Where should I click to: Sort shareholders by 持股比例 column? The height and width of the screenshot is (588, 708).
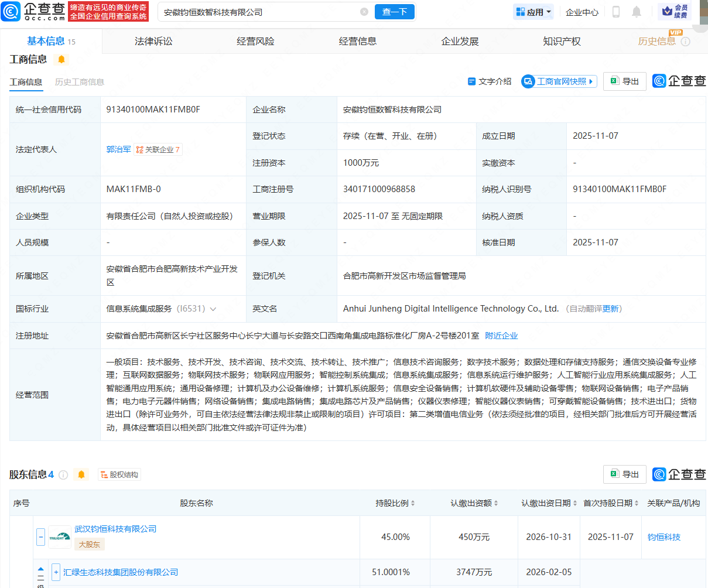tap(395, 503)
